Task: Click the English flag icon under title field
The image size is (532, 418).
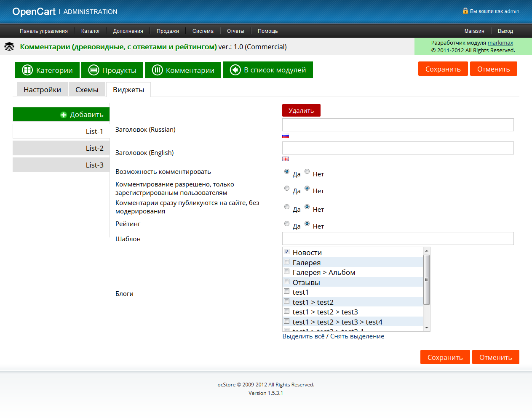Action: 286,159
